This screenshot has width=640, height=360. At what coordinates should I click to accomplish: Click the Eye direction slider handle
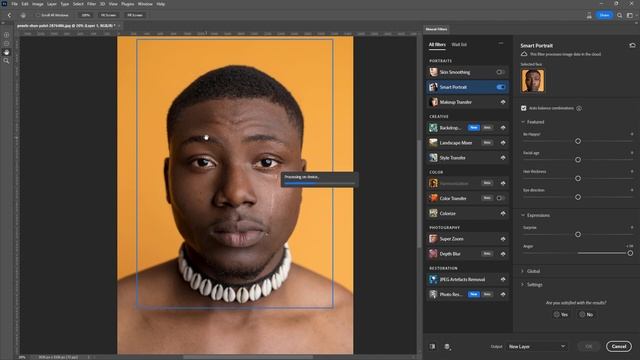[x=578, y=197]
